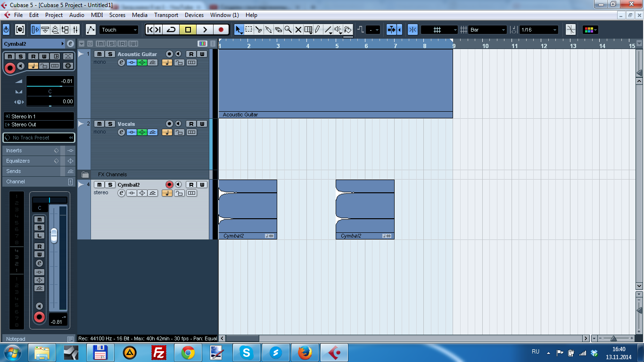The height and width of the screenshot is (362, 644).
Task: Disable record enable on Cymbal2 track
Action: coord(169,185)
